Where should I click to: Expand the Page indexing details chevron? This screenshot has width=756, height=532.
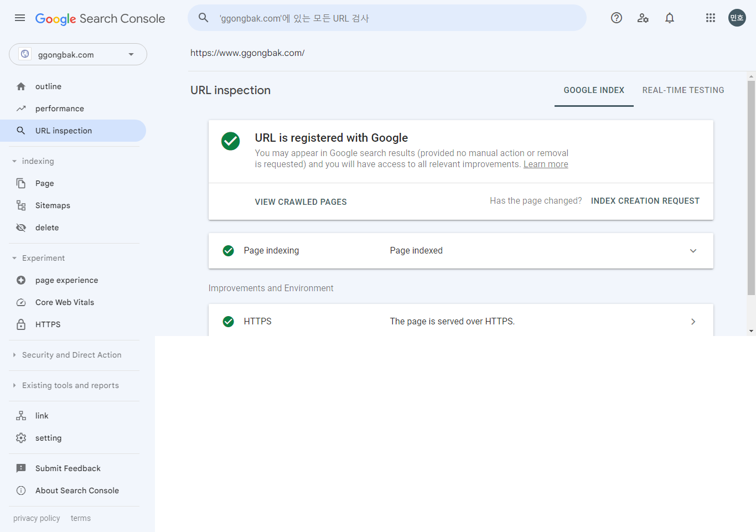[x=693, y=251]
